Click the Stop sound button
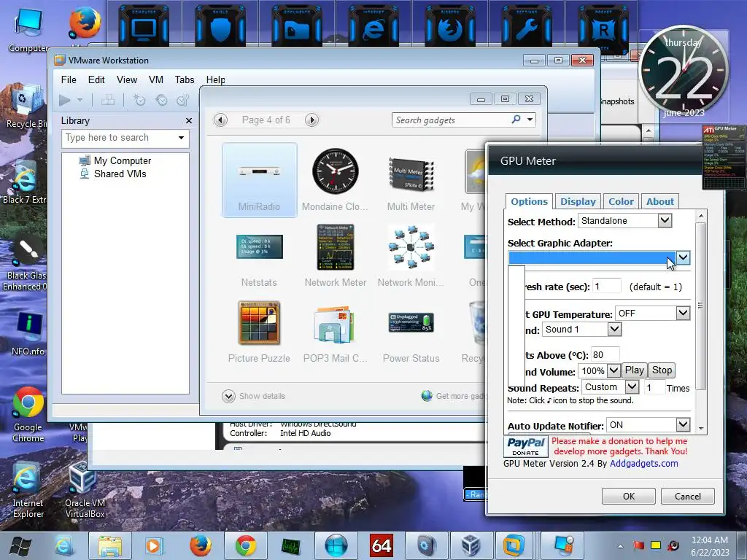The width and height of the screenshot is (747, 560). [x=662, y=370]
